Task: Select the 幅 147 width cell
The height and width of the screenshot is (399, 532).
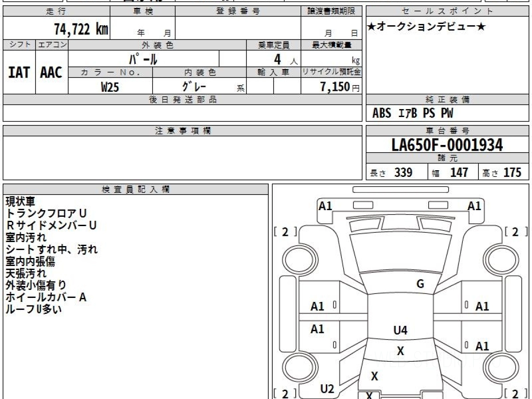Action: pos(453,172)
